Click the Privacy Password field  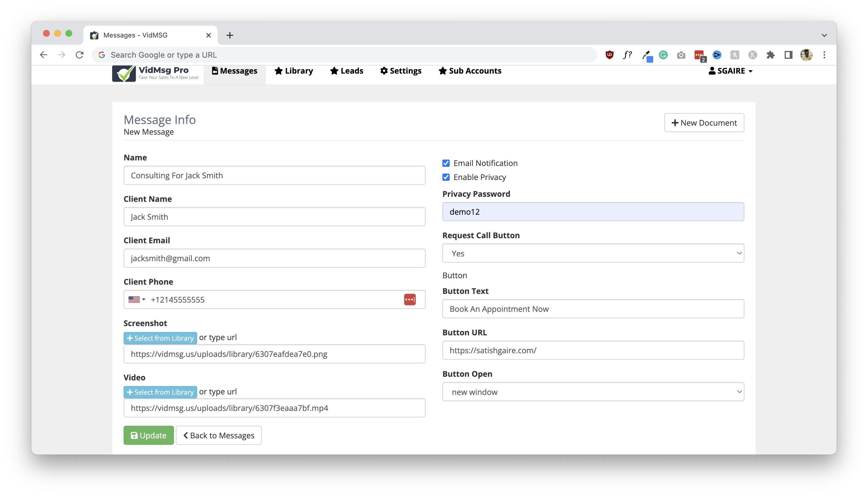pos(593,212)
